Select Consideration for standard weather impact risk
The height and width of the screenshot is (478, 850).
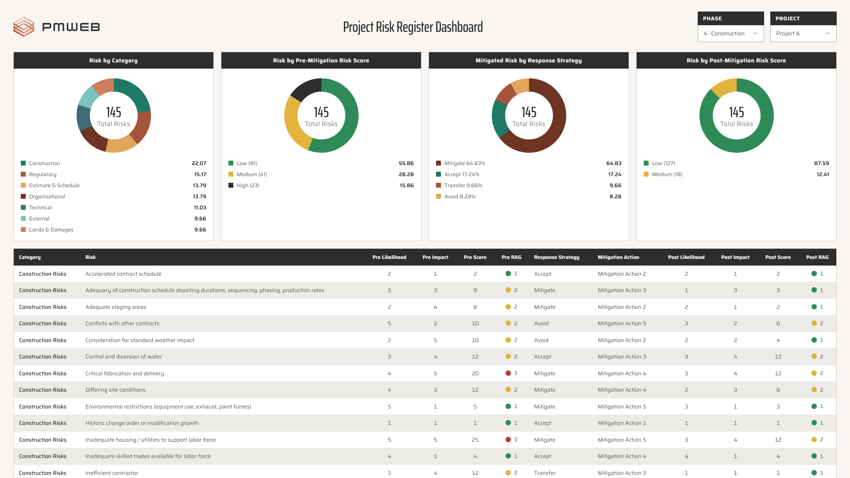click(x=139, y=340)
